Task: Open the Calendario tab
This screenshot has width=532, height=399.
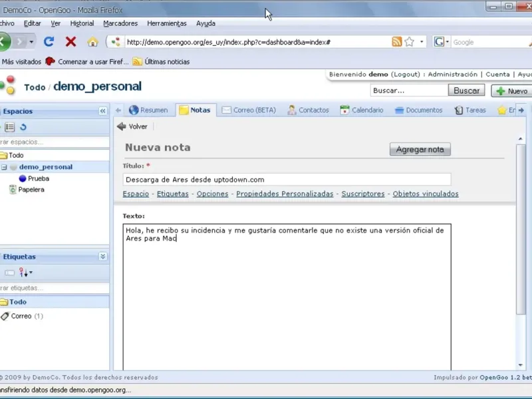Action: [x=362, y=110]
